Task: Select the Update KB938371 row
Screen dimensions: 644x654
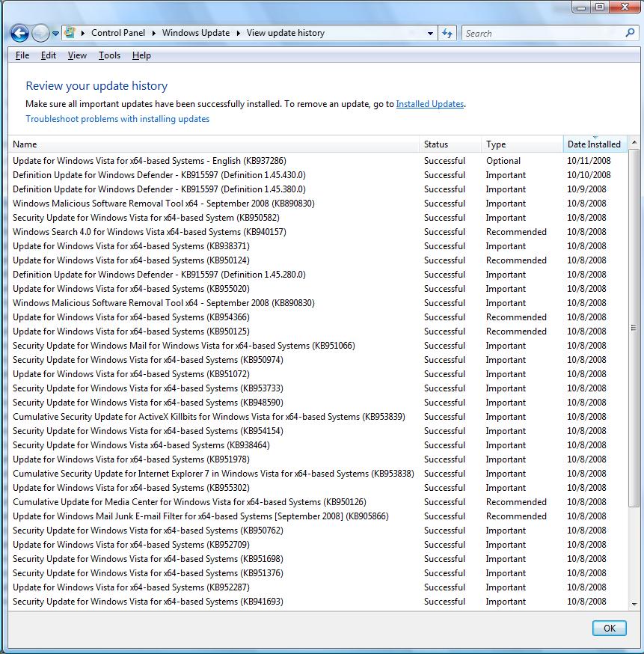Action: (318, 246)
